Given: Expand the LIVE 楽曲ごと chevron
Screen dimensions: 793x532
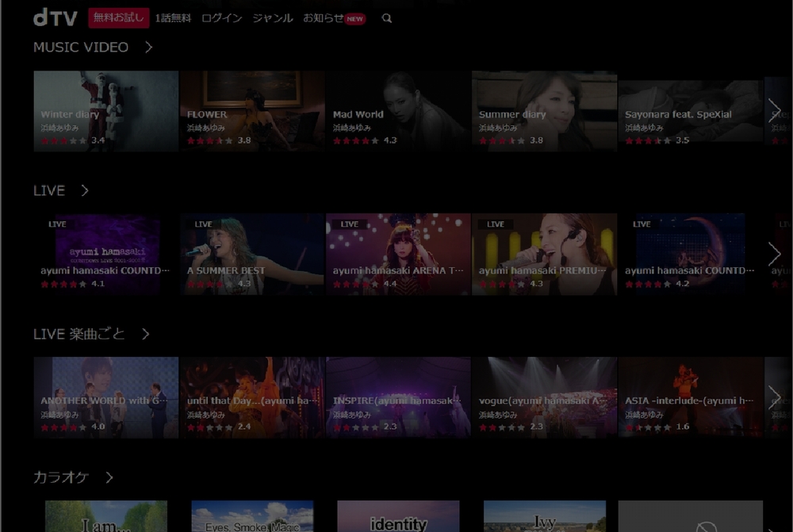Looking at the screenshot, I should (x=146, y=334).
